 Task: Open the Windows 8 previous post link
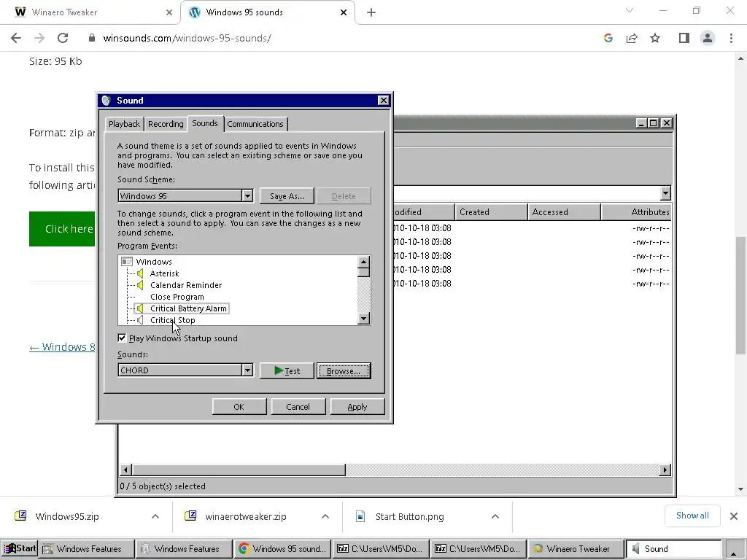pyautogui.click(x=63, y=347)
